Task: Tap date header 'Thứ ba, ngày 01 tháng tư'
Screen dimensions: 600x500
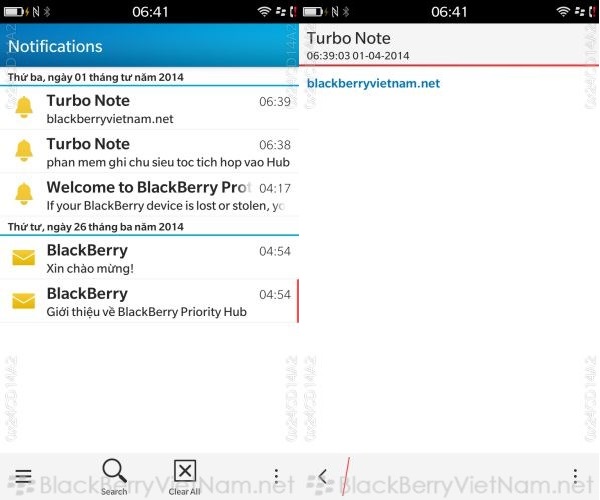Action: click(x=96, y=77)
